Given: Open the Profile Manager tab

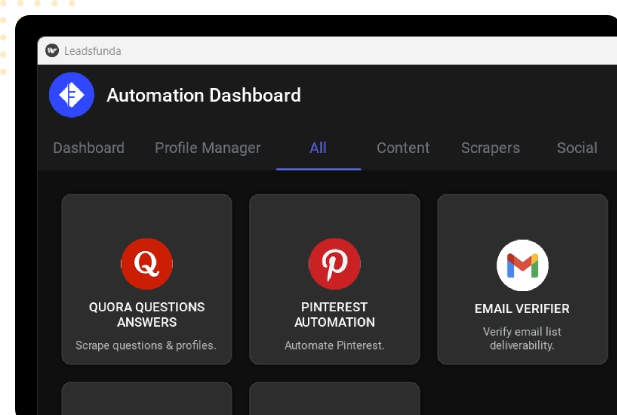Looking at the screenshot, I should [208, 148].
